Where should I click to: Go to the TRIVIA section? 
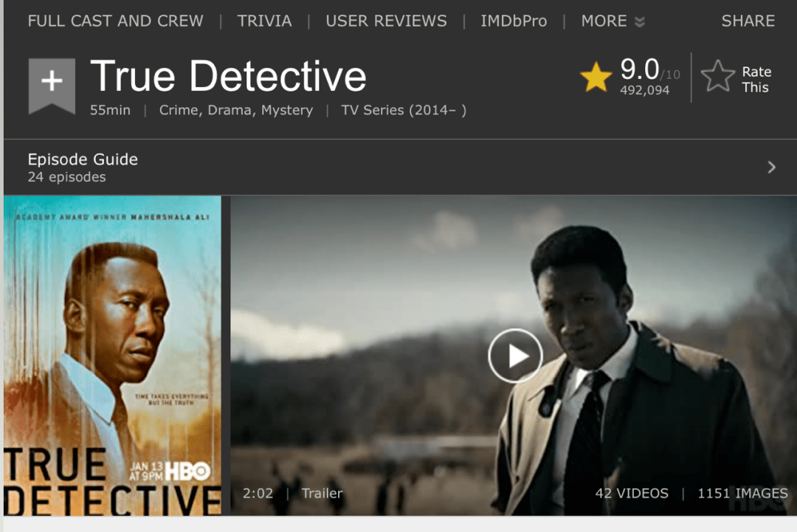[x=264, y=21]
